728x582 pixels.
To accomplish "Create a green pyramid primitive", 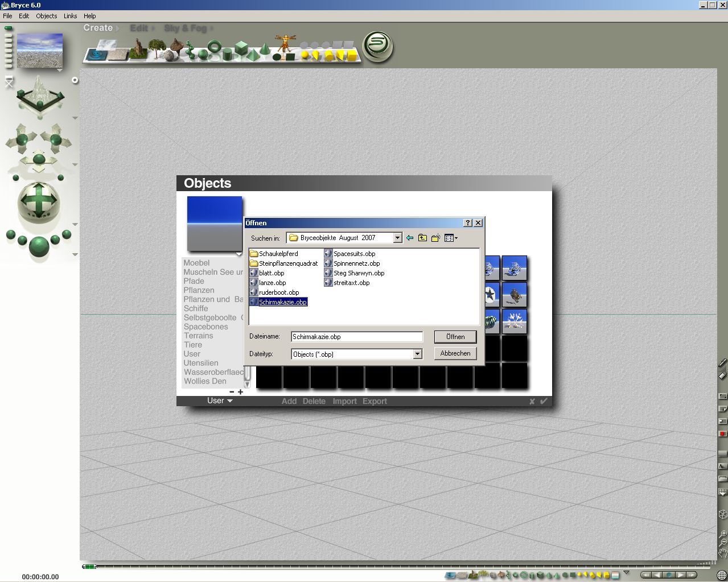I will click(253, 55).
